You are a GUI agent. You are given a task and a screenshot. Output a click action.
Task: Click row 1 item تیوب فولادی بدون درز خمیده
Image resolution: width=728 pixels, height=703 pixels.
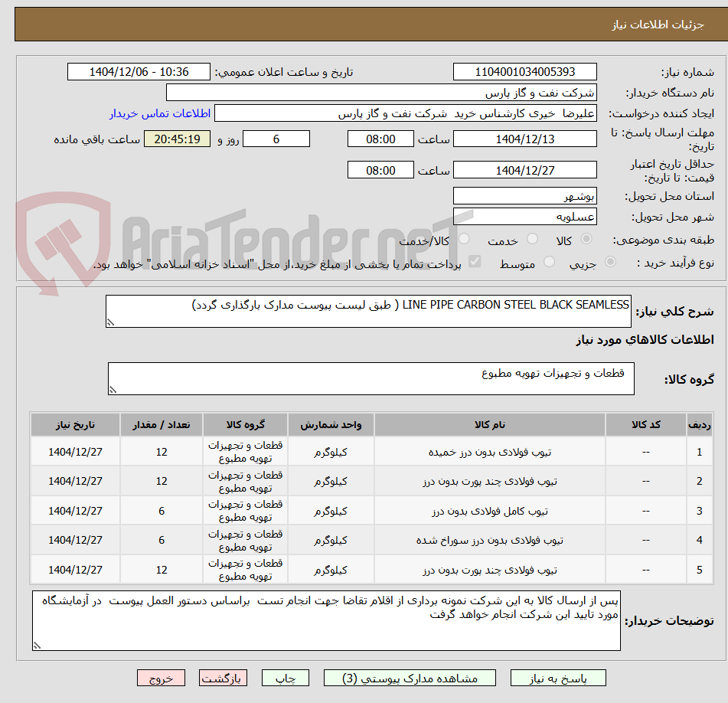pyautogui.click(x=489, y=452)
